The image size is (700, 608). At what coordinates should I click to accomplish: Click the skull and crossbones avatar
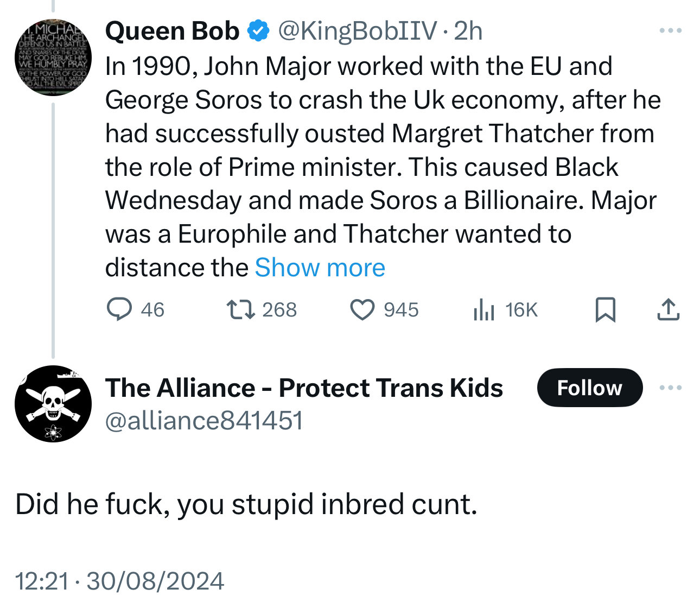click(x=53, y=404)
